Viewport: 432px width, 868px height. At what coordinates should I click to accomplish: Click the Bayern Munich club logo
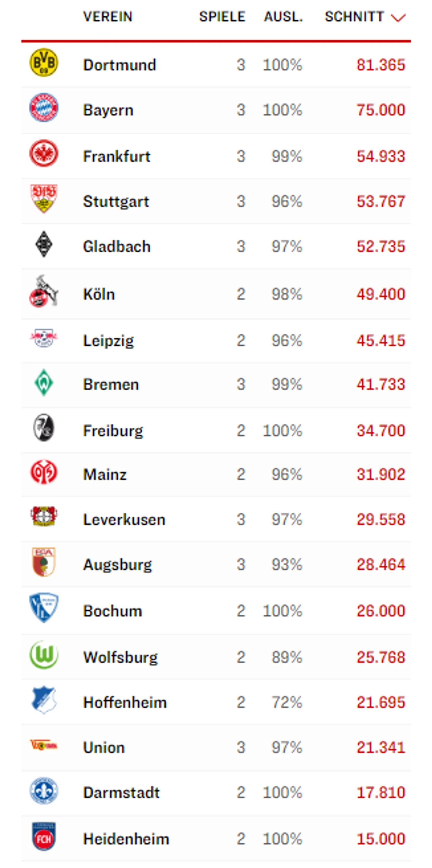[x=44, y=107]
